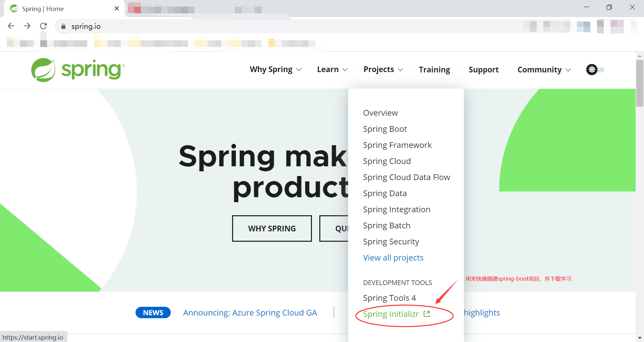Open Spring Security project
This screenshot has width=644, height=342.
click(x=391, y=242)
